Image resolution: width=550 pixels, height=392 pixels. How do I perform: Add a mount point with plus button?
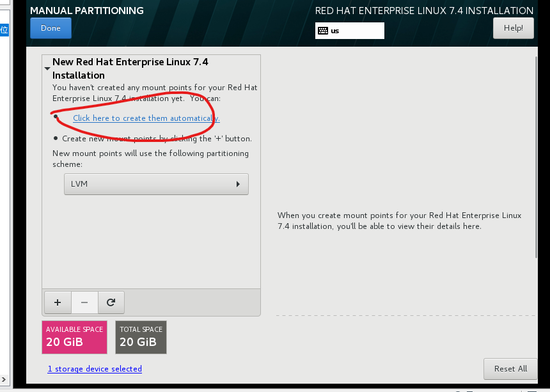[x=58, y=302]
